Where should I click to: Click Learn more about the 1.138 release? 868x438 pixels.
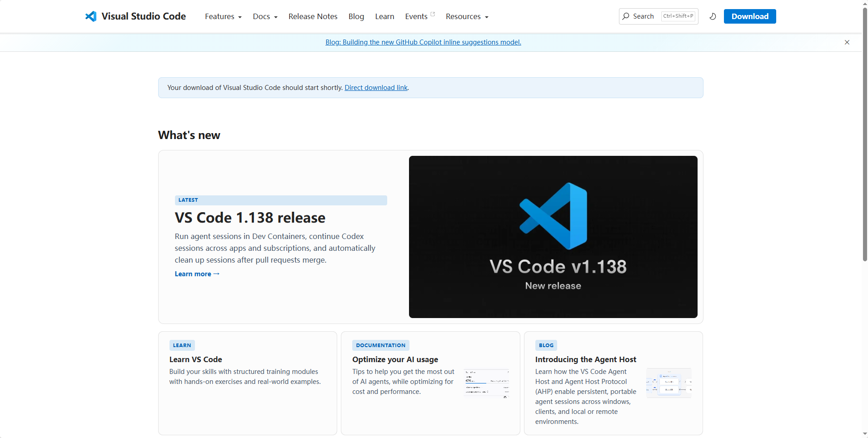click(x=197, y=274)
